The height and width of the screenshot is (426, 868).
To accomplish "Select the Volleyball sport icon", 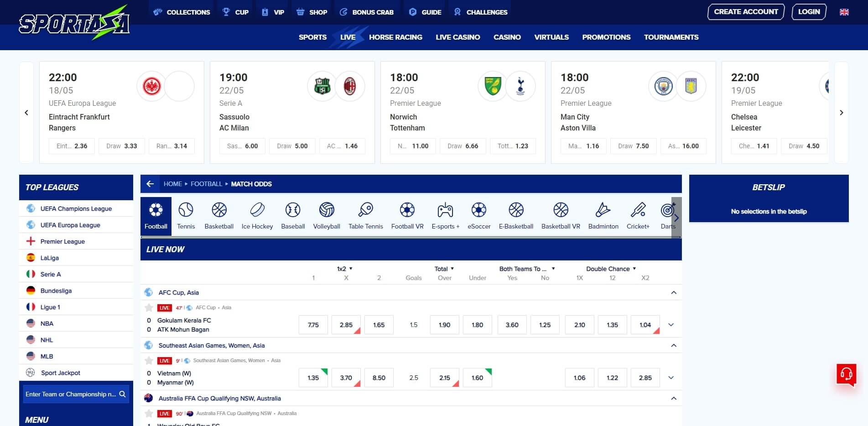I will tap(327, 210).
